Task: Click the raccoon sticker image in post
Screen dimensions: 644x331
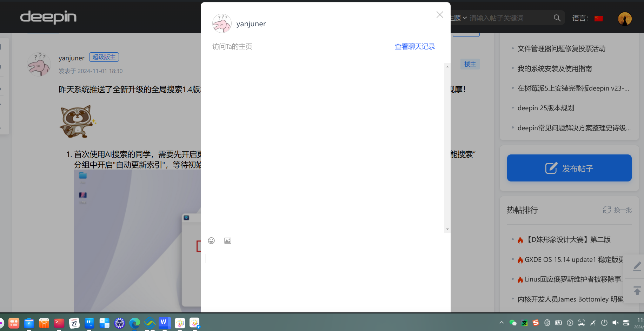Action: point(78,121)
